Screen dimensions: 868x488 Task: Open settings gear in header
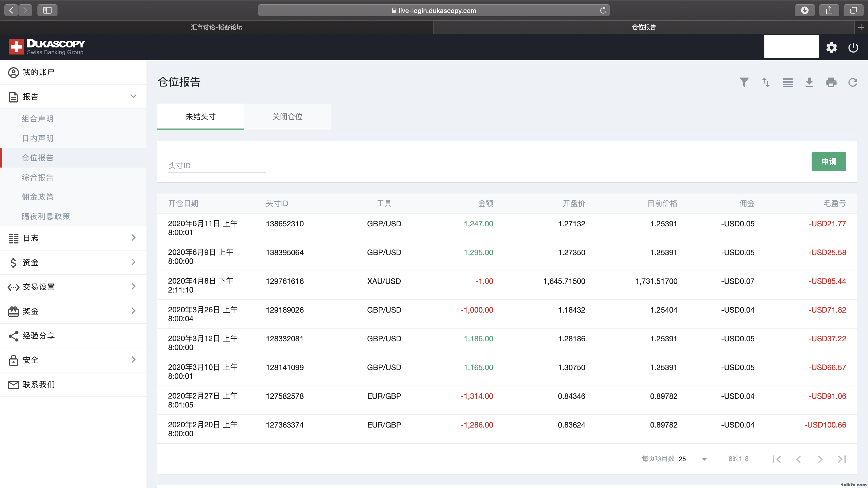[x=831, y=47]
